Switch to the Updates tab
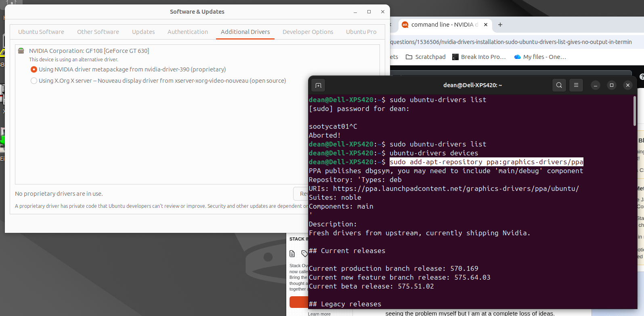Image resolution: width=644 pixels, height=316 pixels. (143, 32)
